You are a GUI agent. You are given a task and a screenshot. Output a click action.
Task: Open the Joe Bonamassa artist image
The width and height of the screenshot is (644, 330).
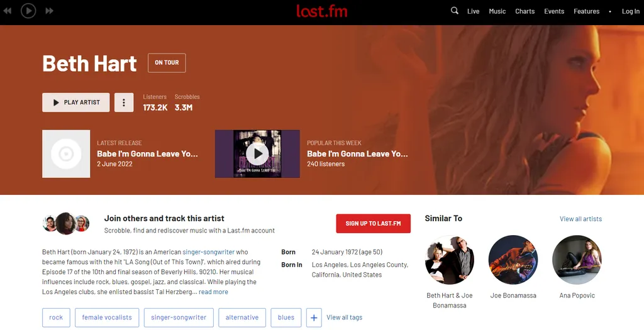tap(513, 260)
